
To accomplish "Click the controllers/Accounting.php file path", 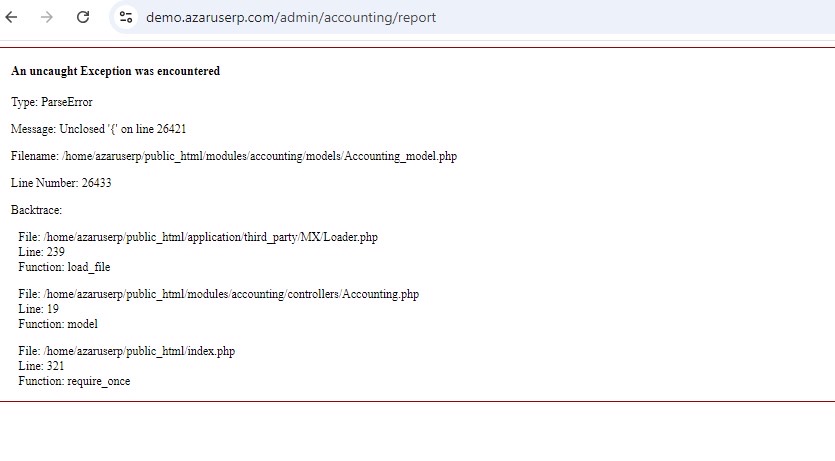I will (218, 294).
